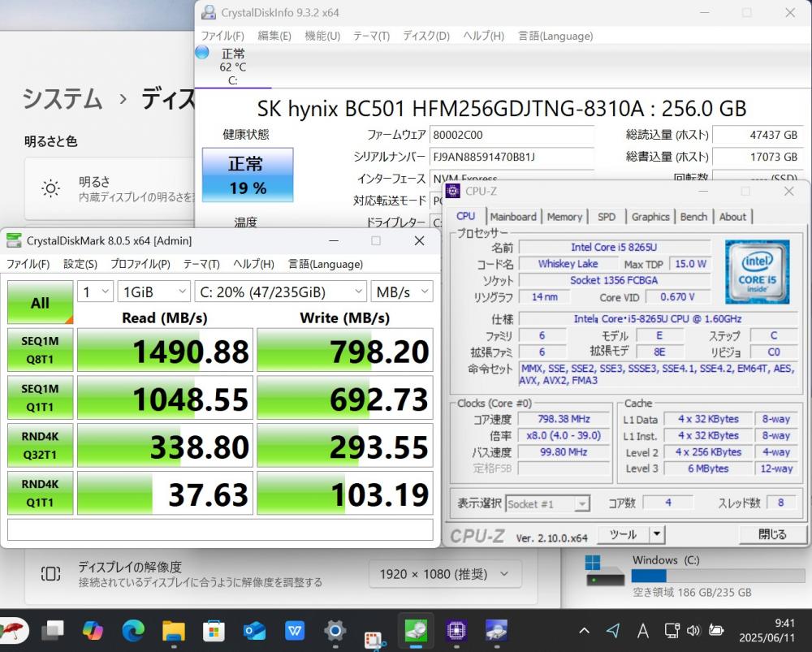Run SEQ1M Q1T1 test
This screenshot has width=812, height=652.
point(40,398)
